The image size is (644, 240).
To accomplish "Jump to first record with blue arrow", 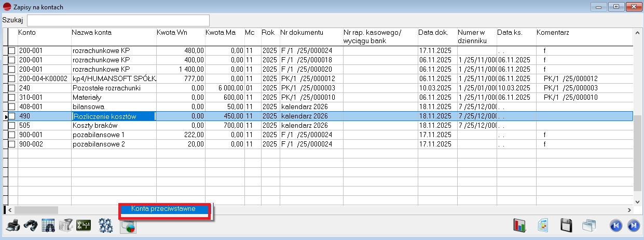I will point(615,226).
